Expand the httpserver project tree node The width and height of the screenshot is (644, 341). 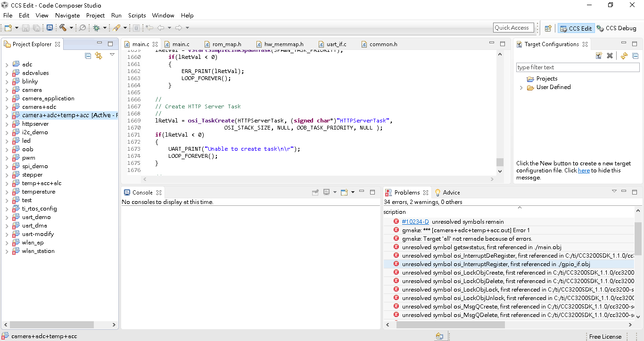(7, 124)
